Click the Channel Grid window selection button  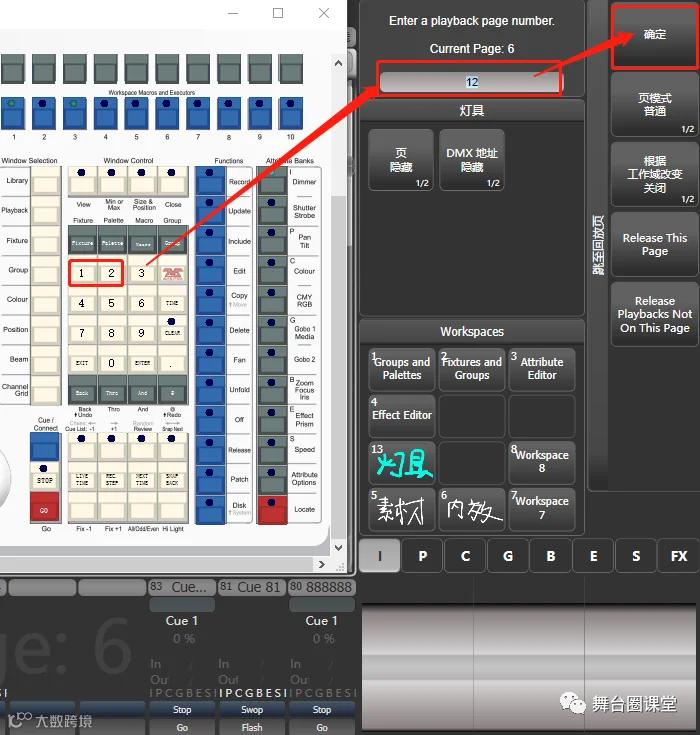(45, 390)
